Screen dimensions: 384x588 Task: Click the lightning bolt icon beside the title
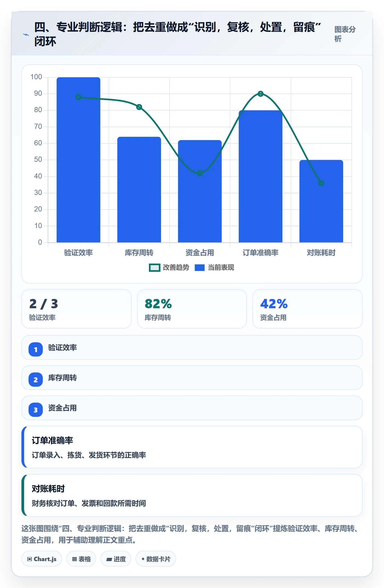[26, 35]
